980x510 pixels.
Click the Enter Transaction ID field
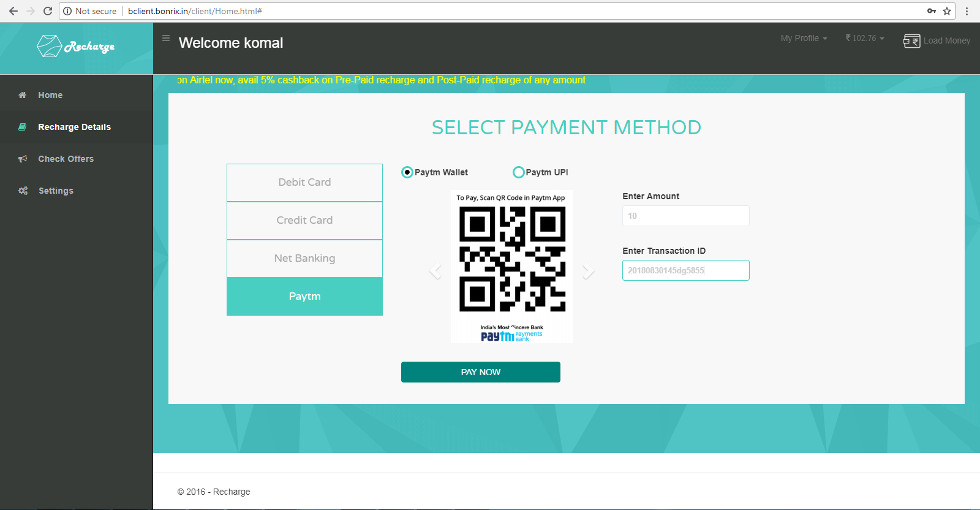pyautogui.click(x=686, y=270)
